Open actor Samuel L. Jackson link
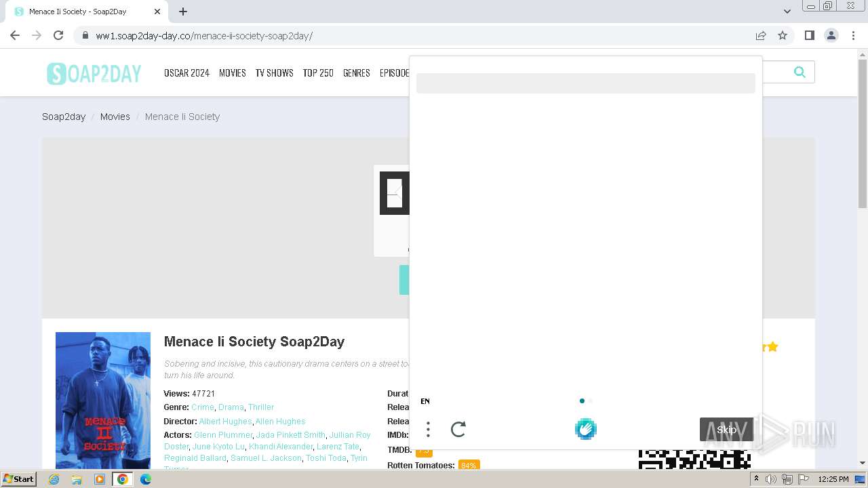Viewport: 868px width, 488px height. [x=266, y=458]
